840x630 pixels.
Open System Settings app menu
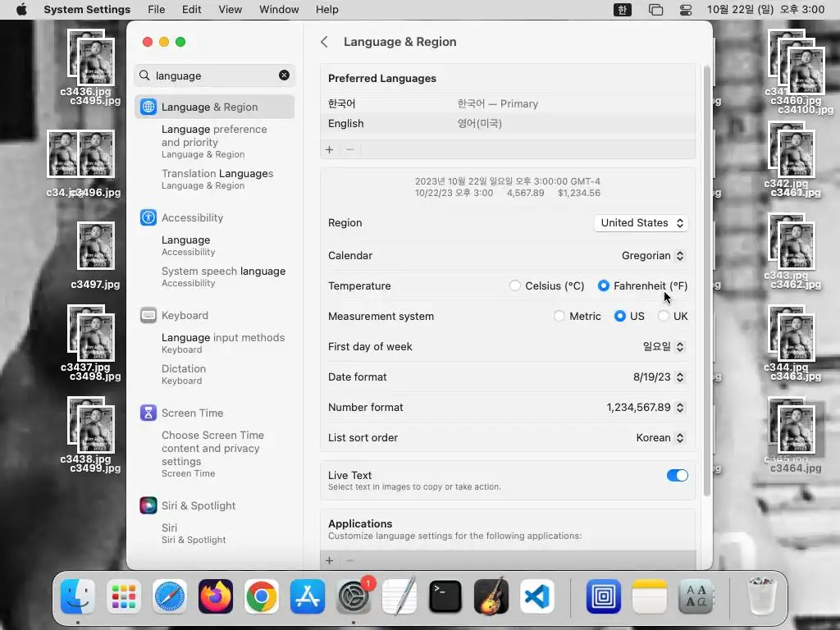[87, 10]
